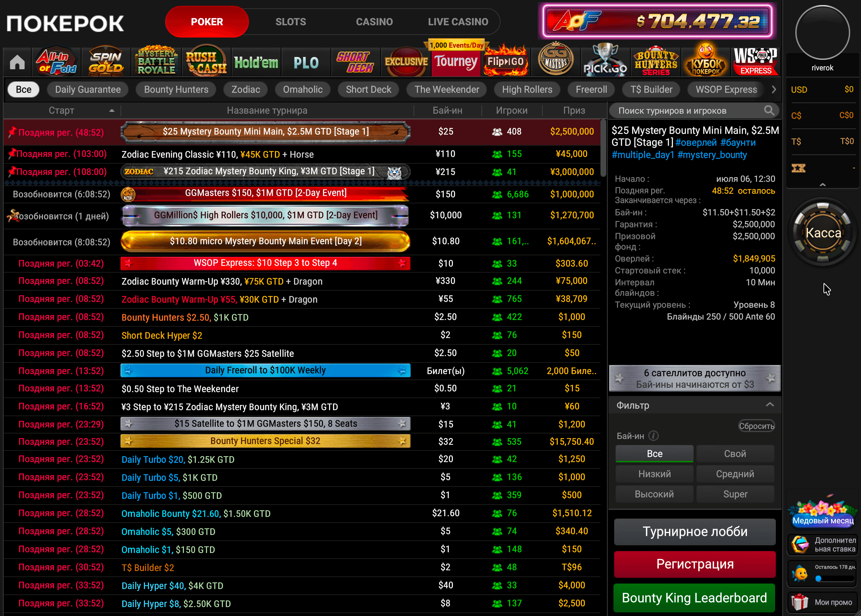Click the Бай-ин info icon
Screen dimensions: 861x616
(x=654, y=436)
